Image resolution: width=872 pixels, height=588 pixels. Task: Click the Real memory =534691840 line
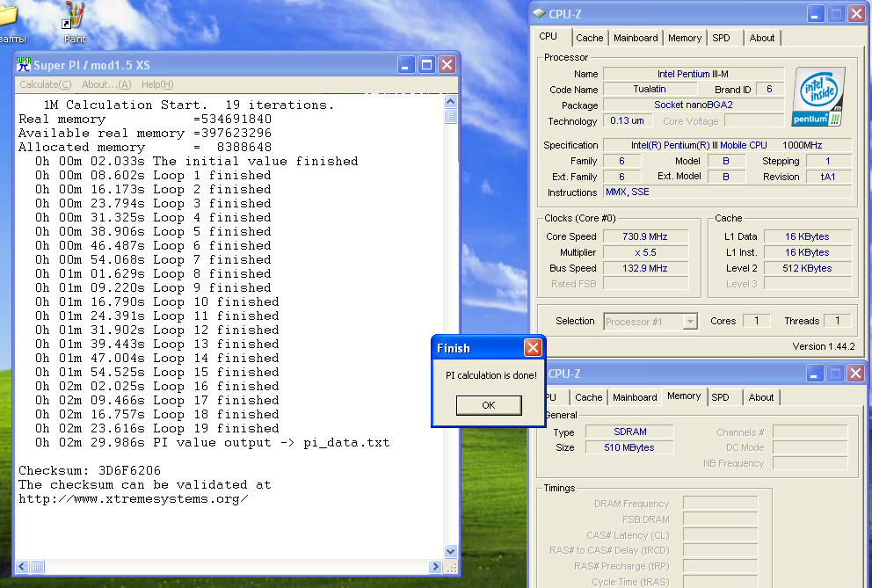(145, 119)
